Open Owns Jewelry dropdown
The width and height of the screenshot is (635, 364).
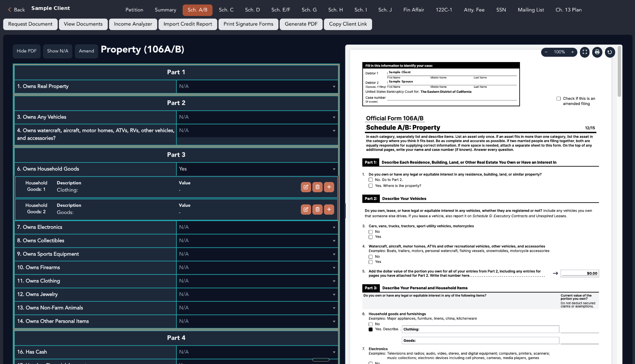tap(257, 295)
